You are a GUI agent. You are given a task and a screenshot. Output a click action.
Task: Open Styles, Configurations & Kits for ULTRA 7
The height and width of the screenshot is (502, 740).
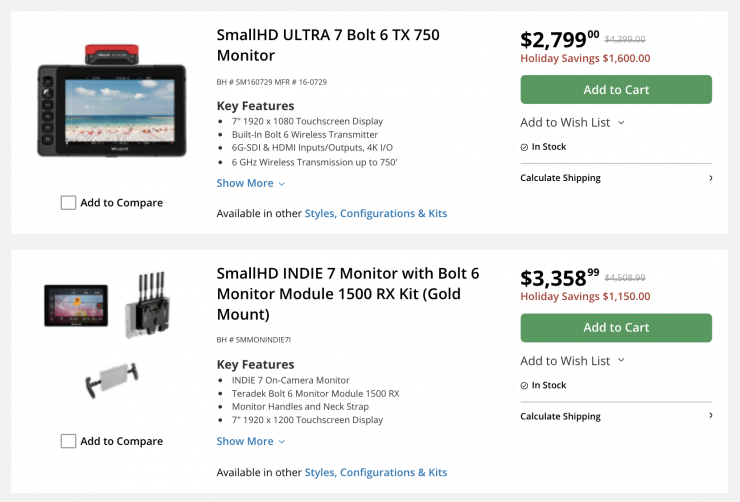point(376,213)
